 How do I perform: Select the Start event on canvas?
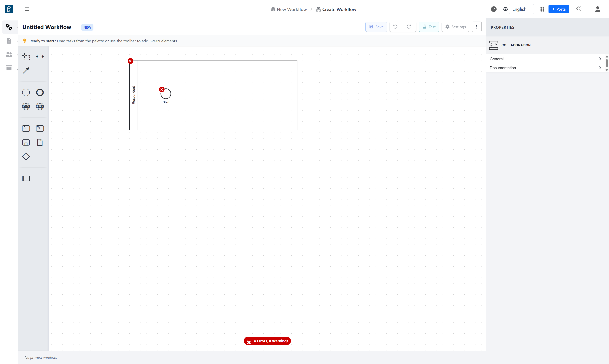point(166,94)
